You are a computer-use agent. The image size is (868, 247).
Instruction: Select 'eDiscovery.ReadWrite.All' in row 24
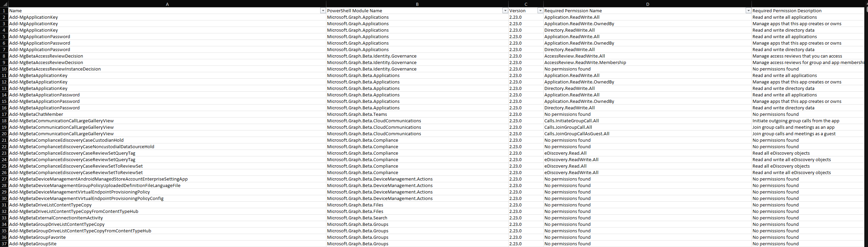[648, 160]
